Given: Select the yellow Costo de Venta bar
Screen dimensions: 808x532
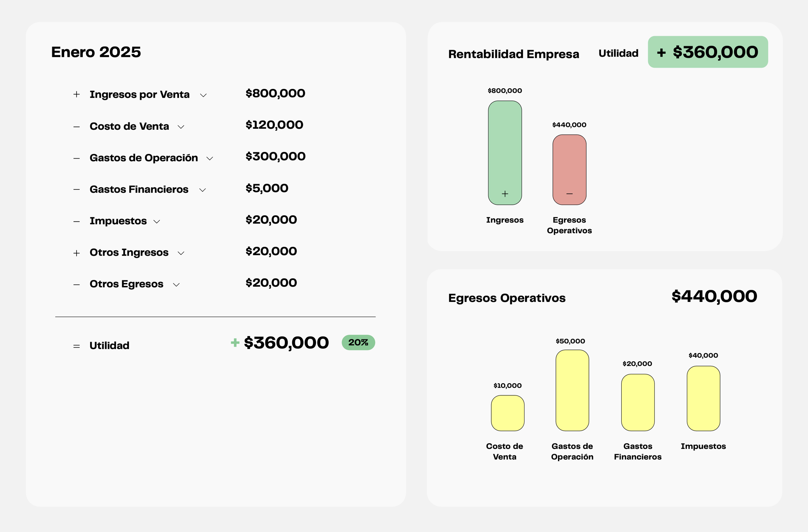Looking at the screenshot, I should click(508, 413).
